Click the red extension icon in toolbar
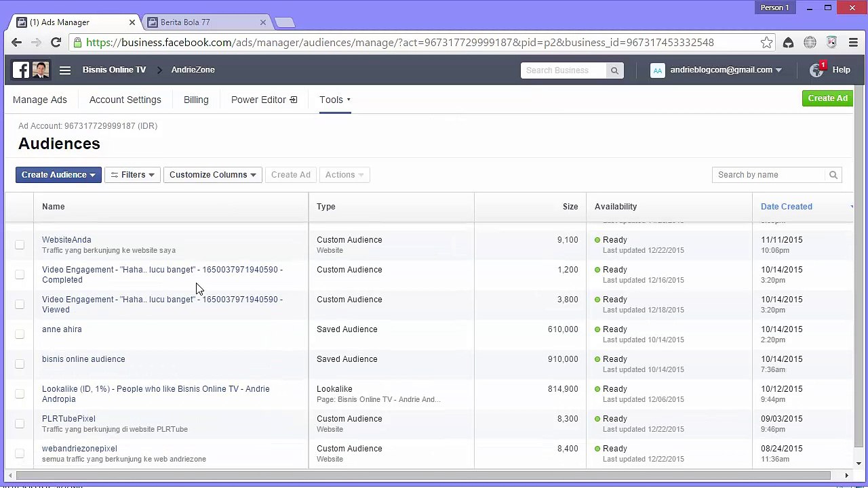This screenshot has height=488, width=868. 832,43
